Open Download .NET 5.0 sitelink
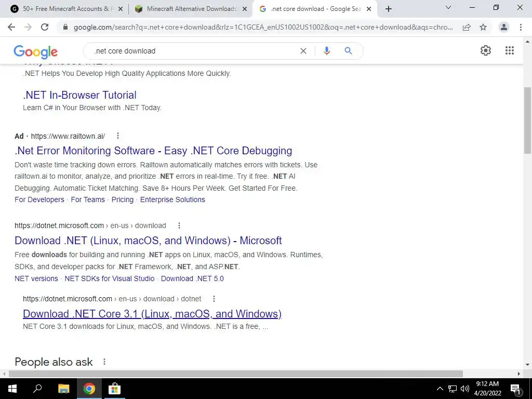 click(192, 278)
